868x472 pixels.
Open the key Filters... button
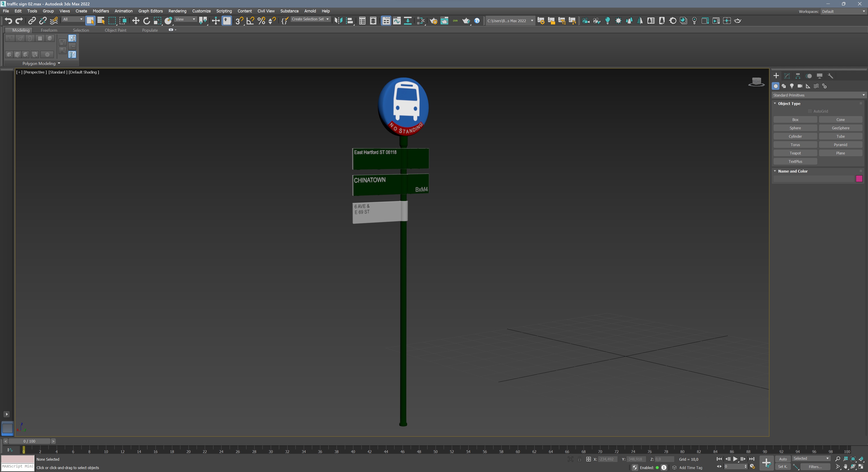[x=815, y=467]
